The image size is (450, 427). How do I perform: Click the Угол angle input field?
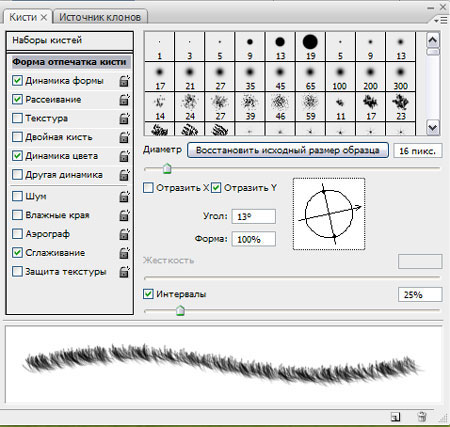click(x=254, y=217)
